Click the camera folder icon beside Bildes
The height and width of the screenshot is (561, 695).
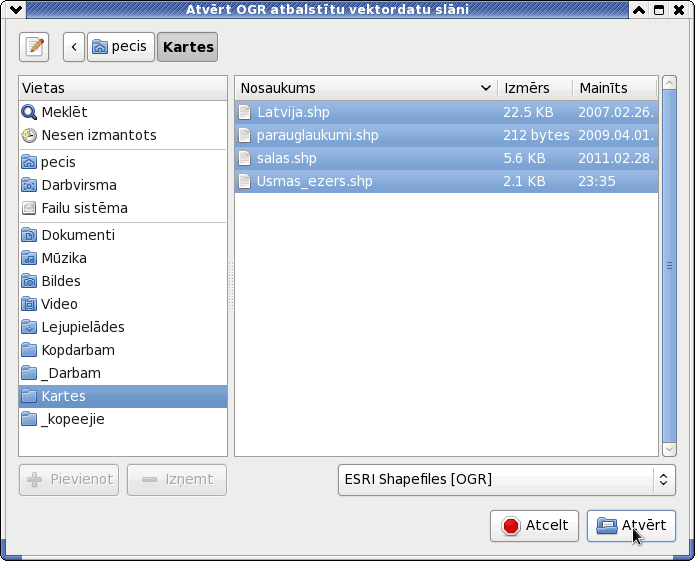(29, 281)
